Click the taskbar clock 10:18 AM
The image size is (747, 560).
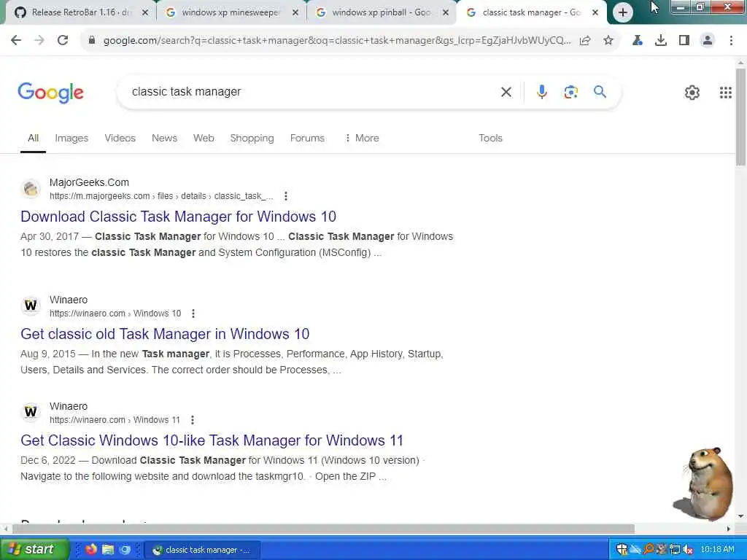coord(717,550)
